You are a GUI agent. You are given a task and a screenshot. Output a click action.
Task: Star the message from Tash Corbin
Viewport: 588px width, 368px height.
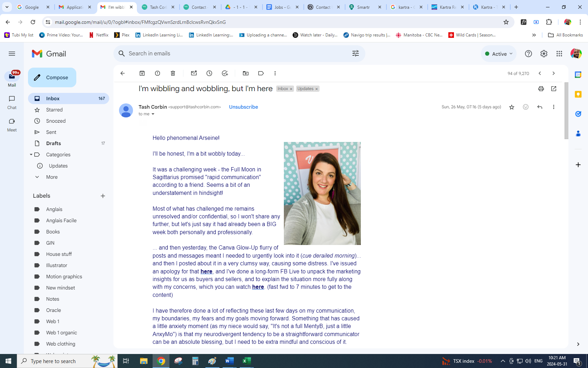click(x=512, y=107)
